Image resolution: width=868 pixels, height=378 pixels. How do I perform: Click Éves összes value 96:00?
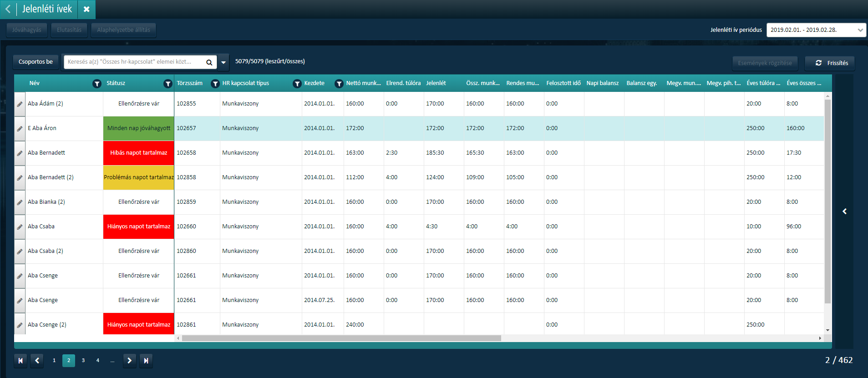click(x=794, y=227)
